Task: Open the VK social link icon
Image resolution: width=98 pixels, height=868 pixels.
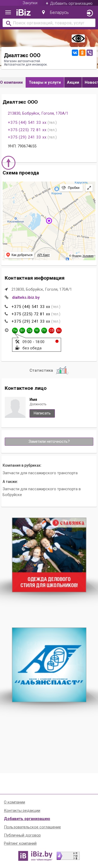Action: [75, 52]
